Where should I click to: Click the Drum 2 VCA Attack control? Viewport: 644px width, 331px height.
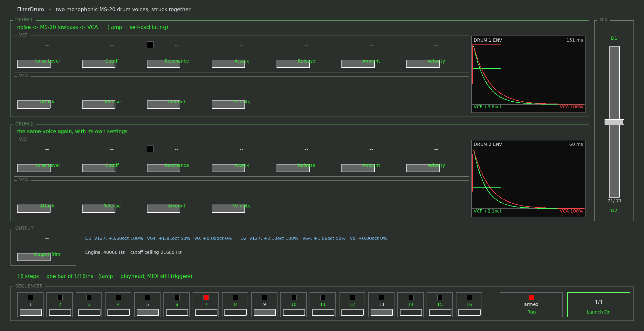pos(34,209)
